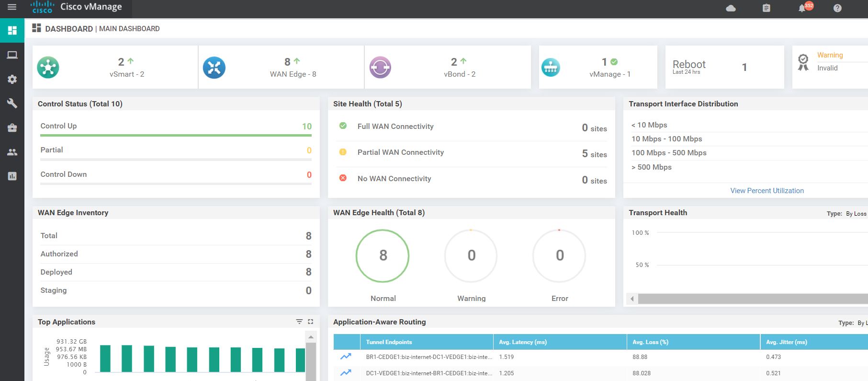Open the Monitor section in sidebar
Screen dimensions: 868x381
point(12,55)
